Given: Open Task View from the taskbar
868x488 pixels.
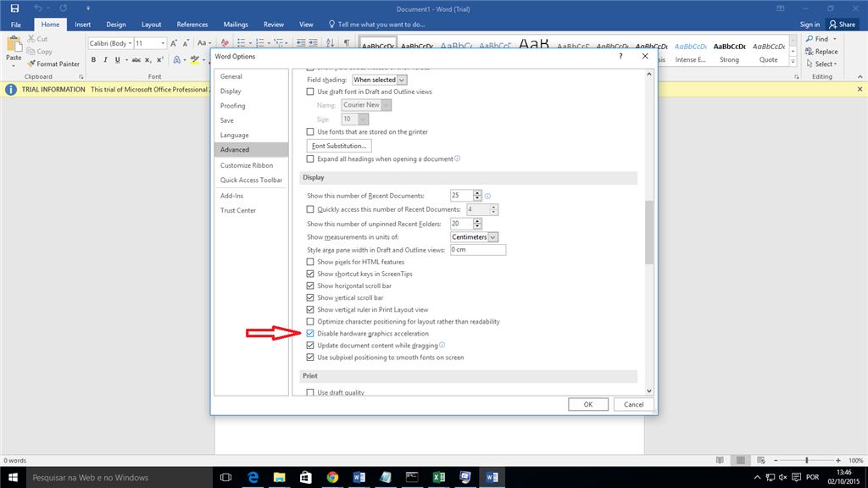Looking at the screenshot, I should [x=225, y=477].
